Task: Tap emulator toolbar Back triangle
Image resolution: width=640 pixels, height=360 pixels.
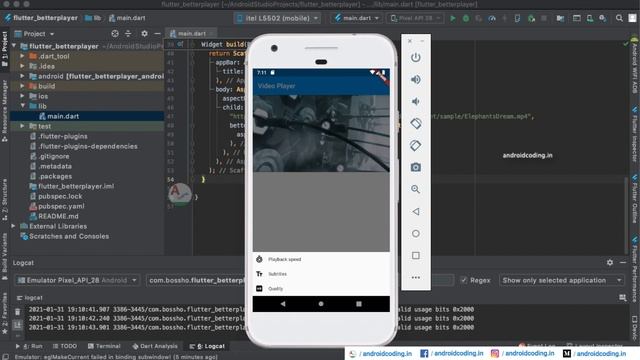Action: (x=416, y=211)
